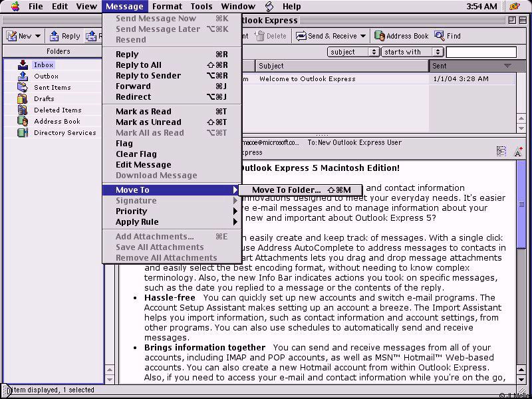
Task: Click the clock showing 3:54 AM
Action: (x=481, y=6)
